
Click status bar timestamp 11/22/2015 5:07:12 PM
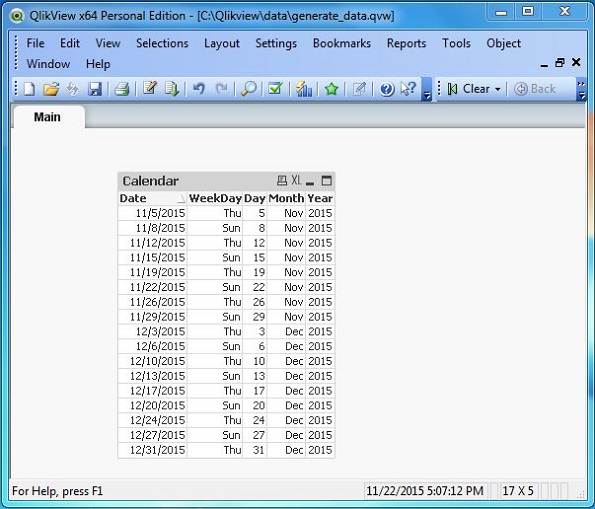(424, 491)
